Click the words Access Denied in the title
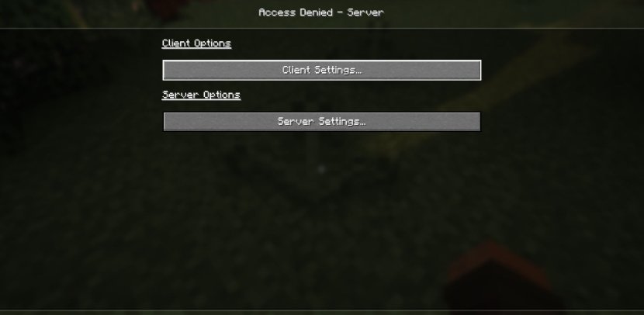Screen dimensions: 644x315 pos(296,12)
